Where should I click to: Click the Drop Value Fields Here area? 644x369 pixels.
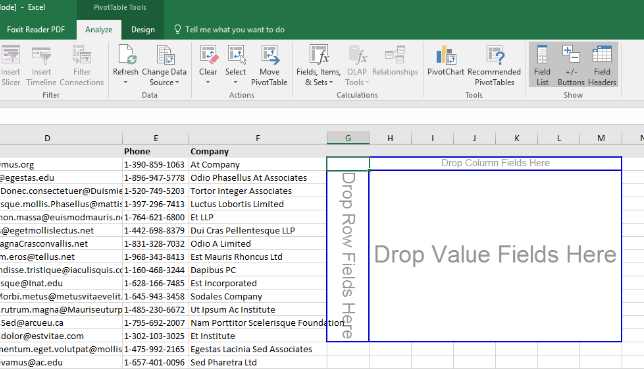[x=495, y=256]
